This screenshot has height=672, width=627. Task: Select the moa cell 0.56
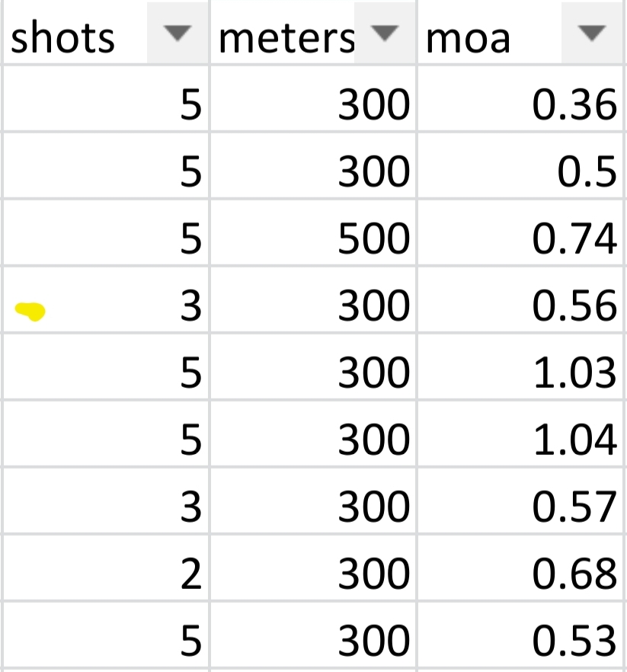click(x=520, y=299)
